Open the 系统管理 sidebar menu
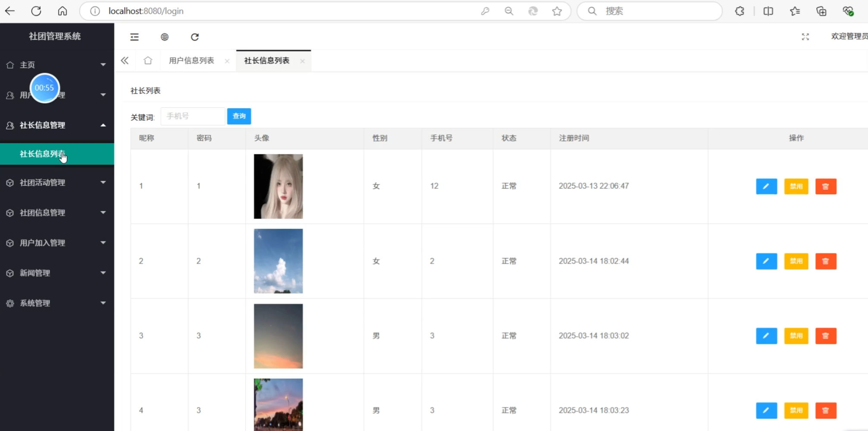 point(57,303)
